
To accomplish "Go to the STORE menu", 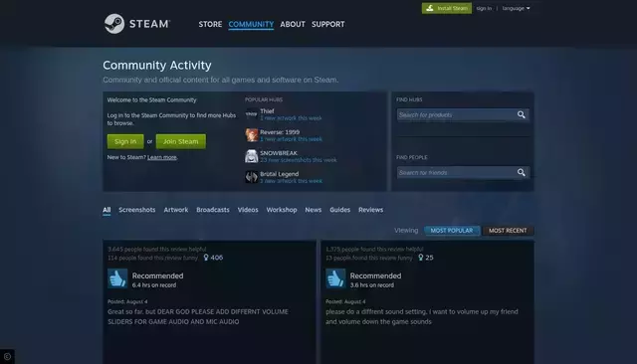I will [210, 24].
